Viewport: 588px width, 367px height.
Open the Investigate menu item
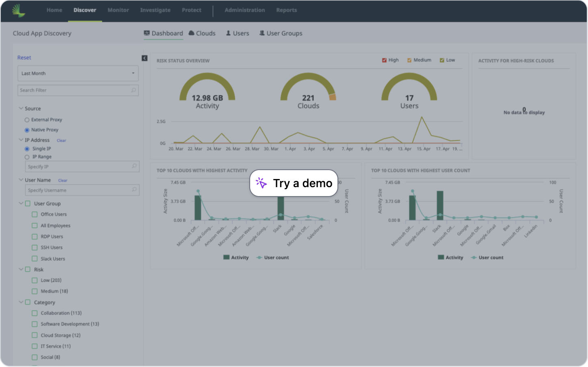155,10
